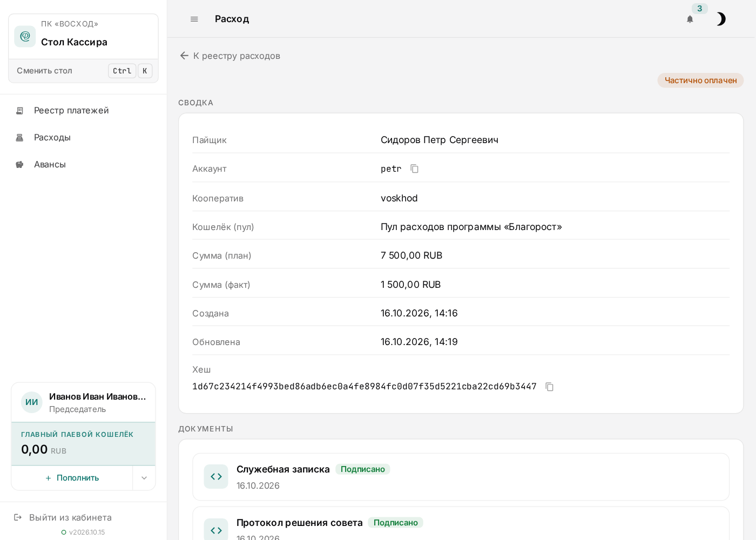756x540 pixels.
Task: Copy the expense hash value
Action: point(549,387)
